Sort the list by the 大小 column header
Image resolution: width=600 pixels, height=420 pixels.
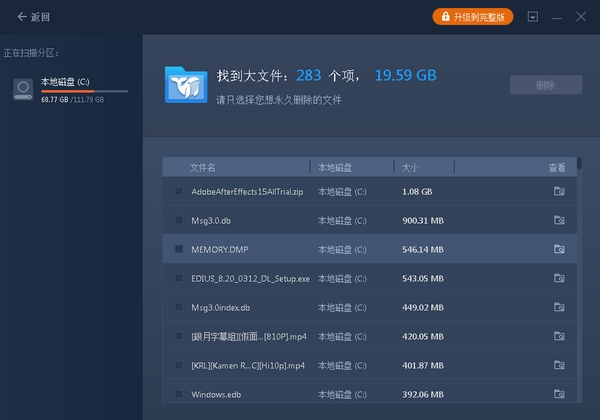click(410, 168)
